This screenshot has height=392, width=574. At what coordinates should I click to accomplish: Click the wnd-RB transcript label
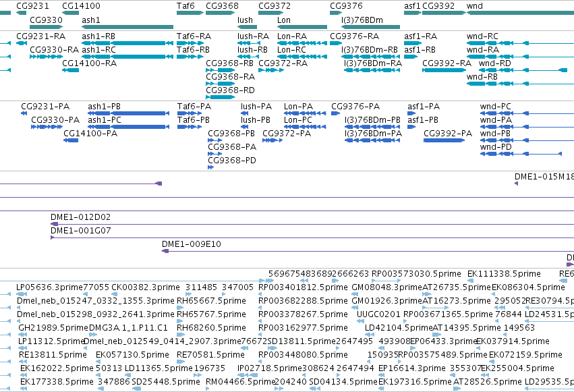point(482,76)
